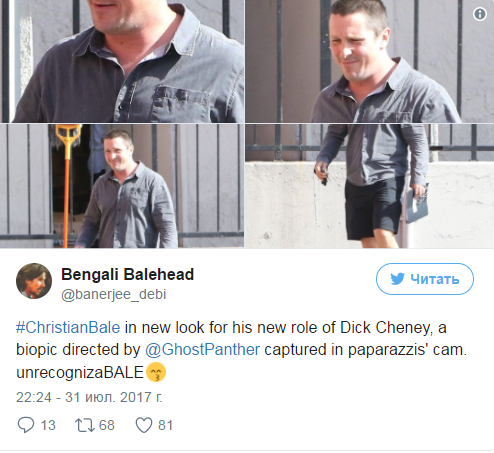Like the tweet with heart icon
Screen dimensions: 494x453
click(x=144, y=425)
